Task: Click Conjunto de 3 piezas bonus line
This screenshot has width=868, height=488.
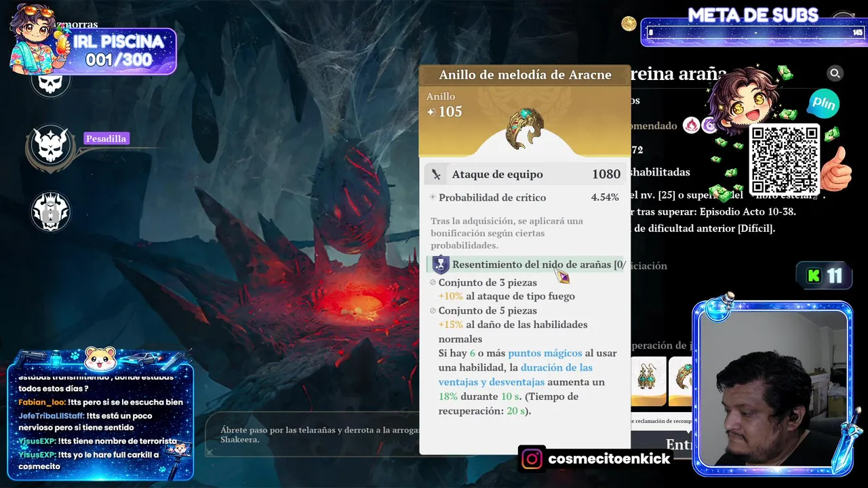Action: click(x=488, y=283)
